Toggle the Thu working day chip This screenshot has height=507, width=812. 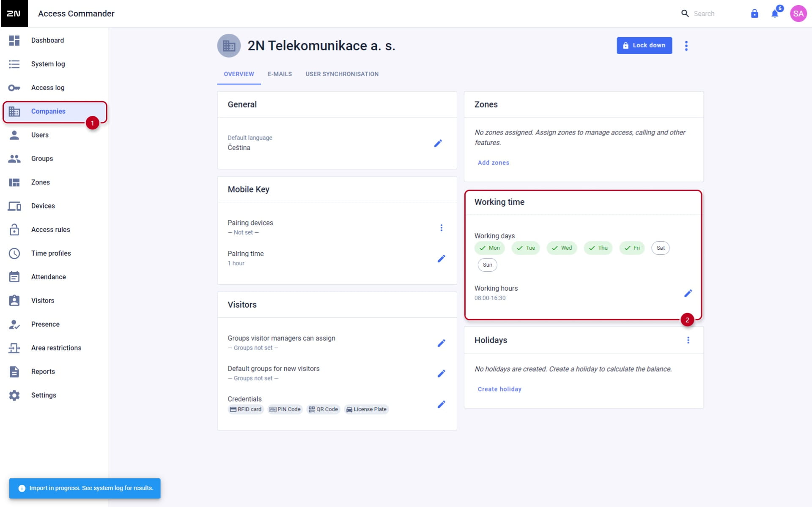pyautogui.click(x=598, y=248)
